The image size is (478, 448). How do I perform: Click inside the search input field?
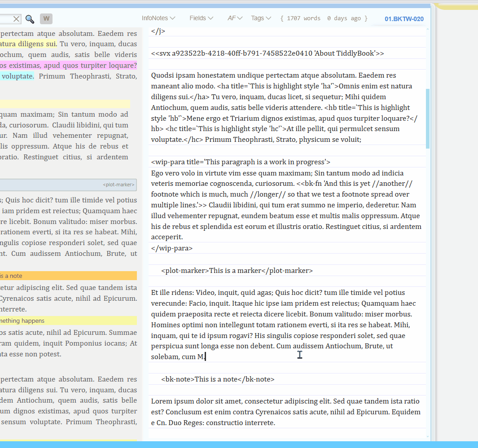(5, 19)
